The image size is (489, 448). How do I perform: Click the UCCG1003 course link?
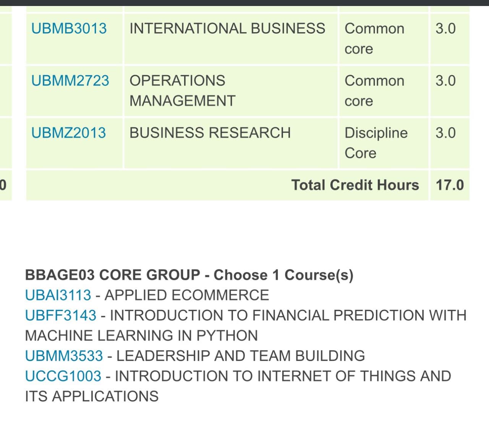63,376
